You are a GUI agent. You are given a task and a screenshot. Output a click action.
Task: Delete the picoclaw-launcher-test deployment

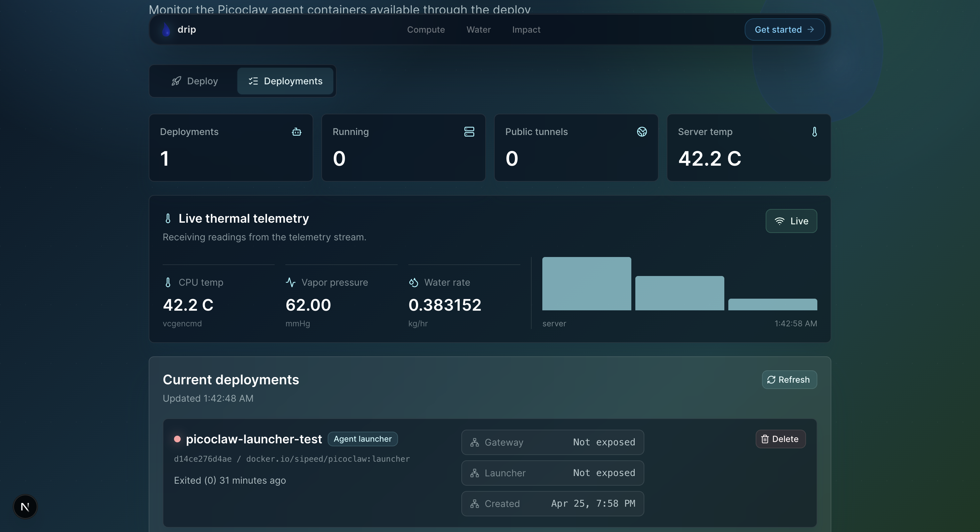click(780, 439)
